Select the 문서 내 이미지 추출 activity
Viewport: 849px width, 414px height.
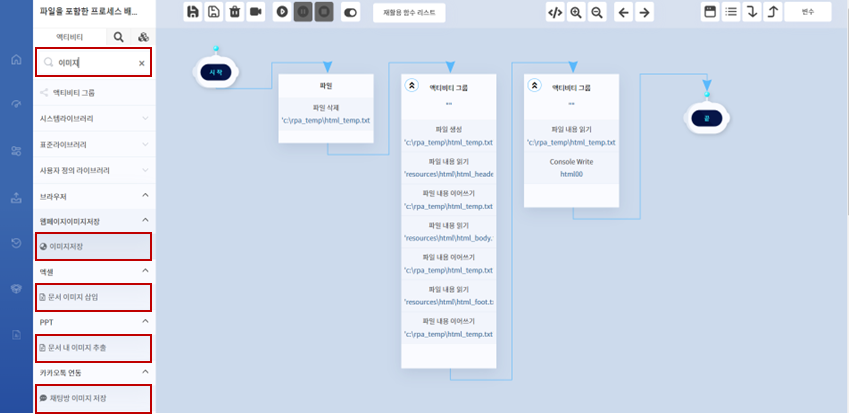coord(94,348)
